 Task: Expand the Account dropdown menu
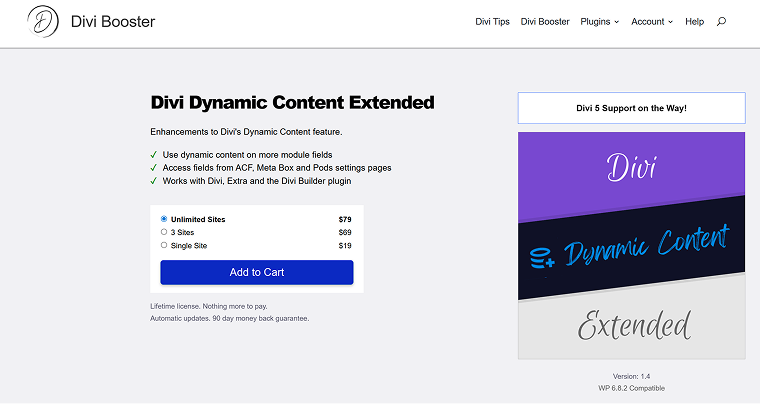pyautogui.click(x=652, y=22)
